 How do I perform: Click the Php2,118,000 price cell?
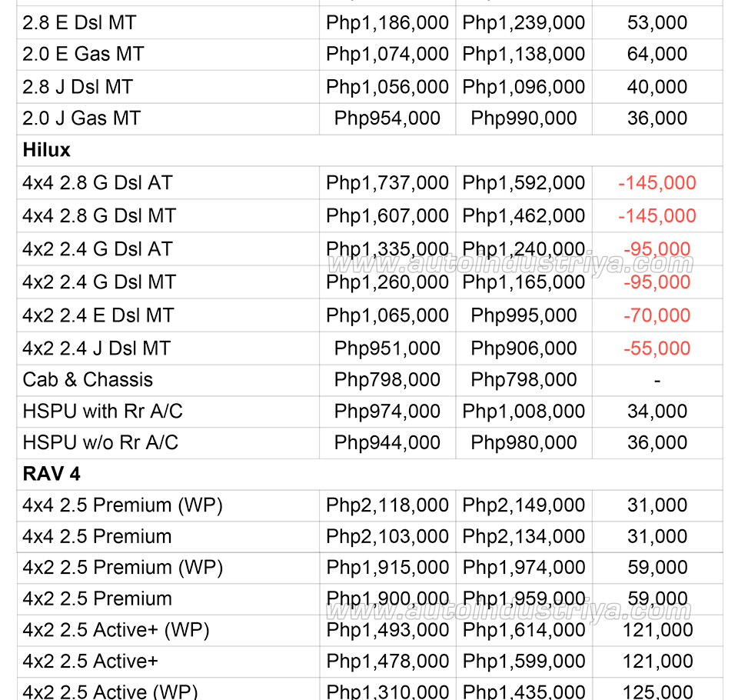pos(387,505)
